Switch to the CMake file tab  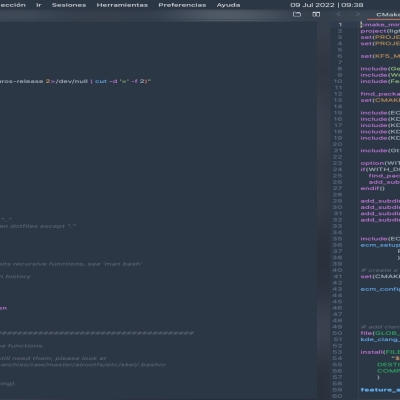pos(388,15)
